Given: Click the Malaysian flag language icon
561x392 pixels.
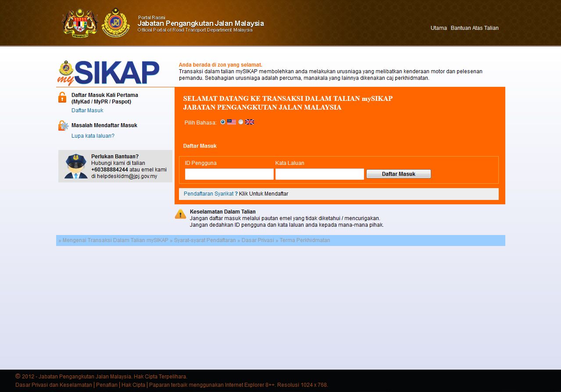Looking at the screenshot, I should point(232,122).
